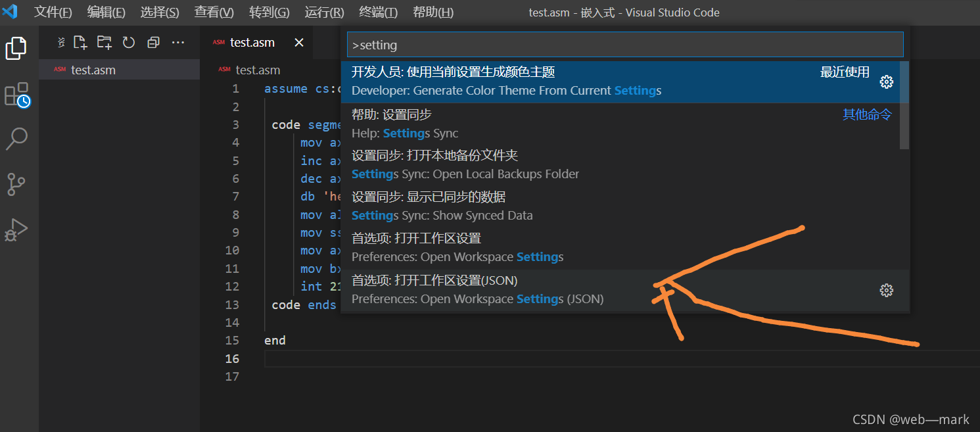Click line number 13 in the gutter

click(231, 304)
